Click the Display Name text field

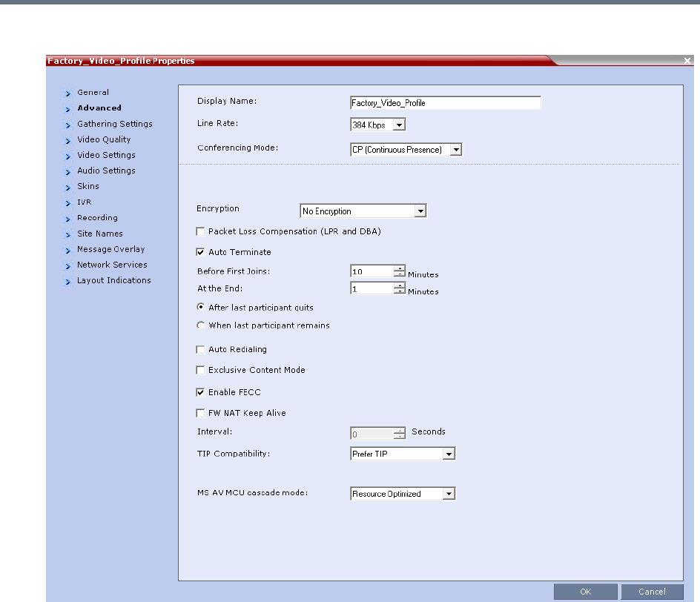pos(446,102)
